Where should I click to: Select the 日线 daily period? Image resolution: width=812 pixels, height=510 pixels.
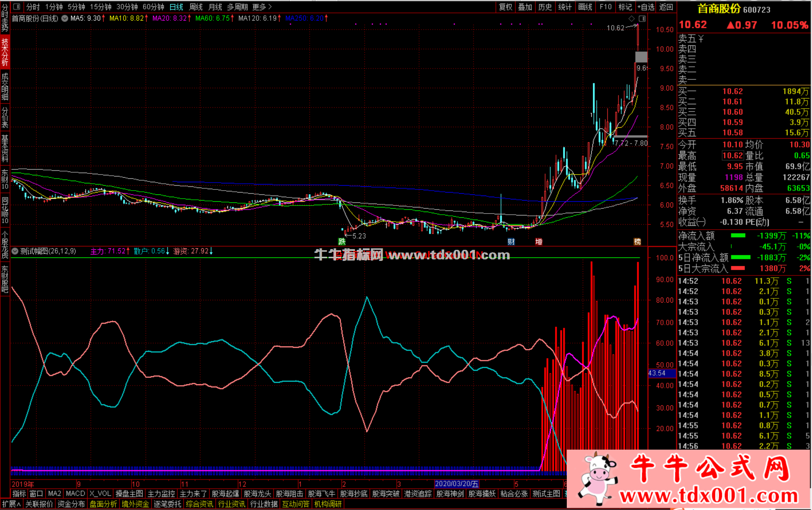[176, 7]
